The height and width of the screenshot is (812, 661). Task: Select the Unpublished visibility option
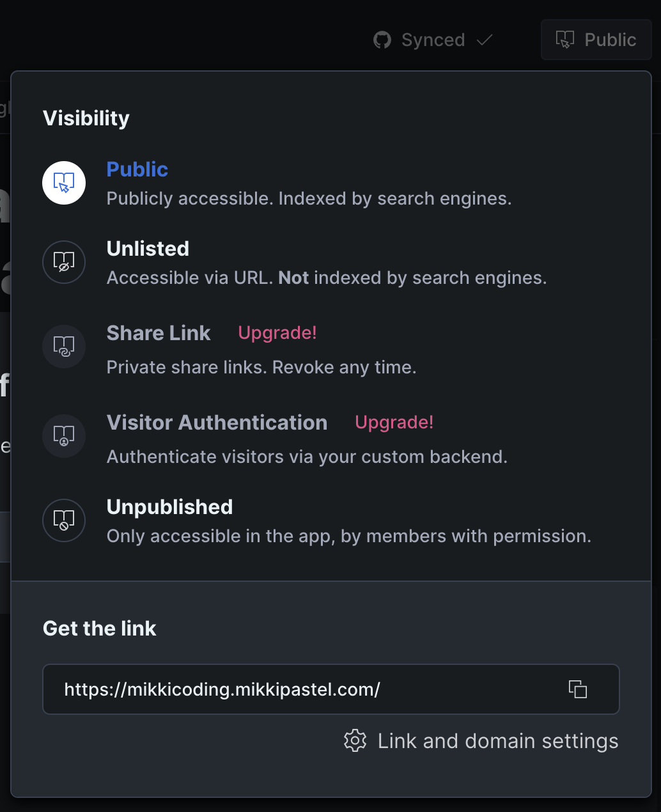tap(169, 507)
